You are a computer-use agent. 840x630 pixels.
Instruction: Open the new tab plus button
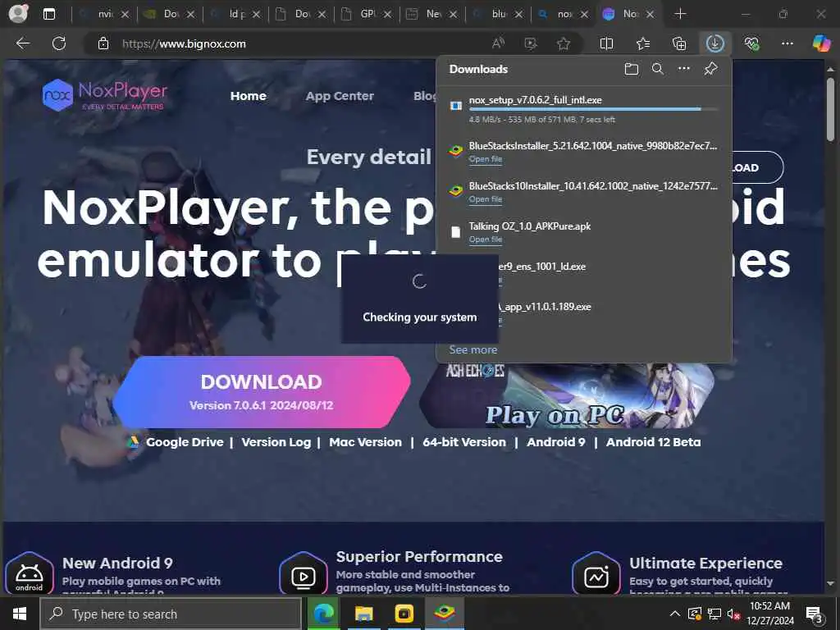tap(680, 14)
